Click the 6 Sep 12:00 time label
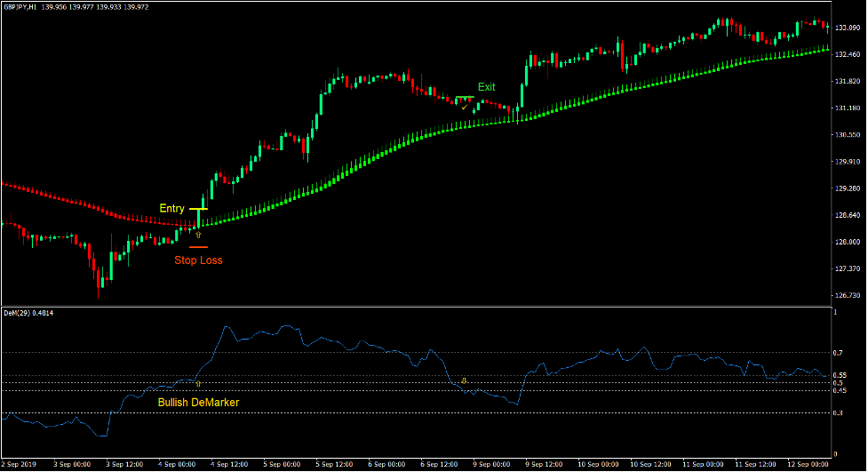The width and height of the screenshot is (868, 472). point(440,464)
